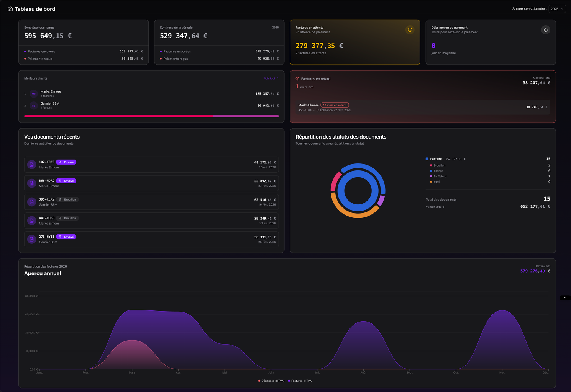Click the clock icon in Factures en attente

[410, 30]
